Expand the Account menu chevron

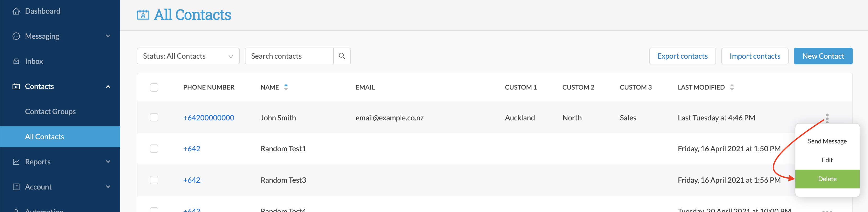(108, 187)
